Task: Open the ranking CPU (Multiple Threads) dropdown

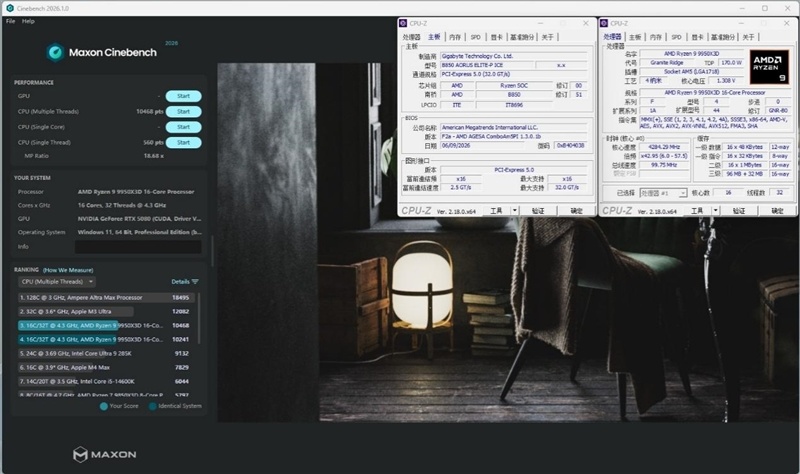Action: (57, 282)
